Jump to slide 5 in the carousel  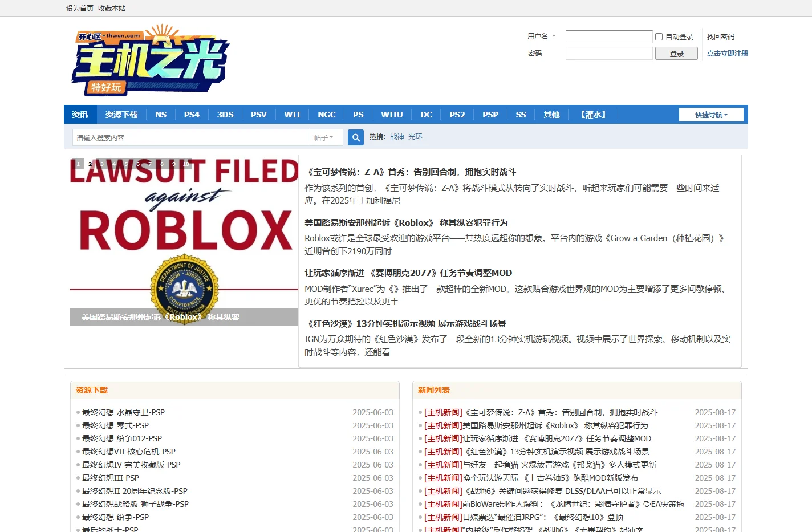coord(126,164)
